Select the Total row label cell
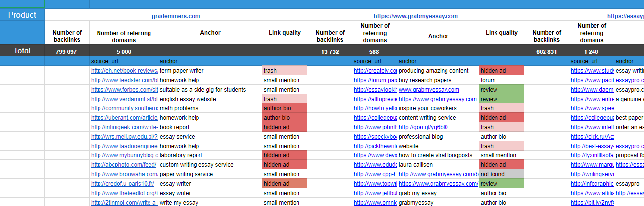This screenshot has width=644, height=206. (x=22, y=51)
